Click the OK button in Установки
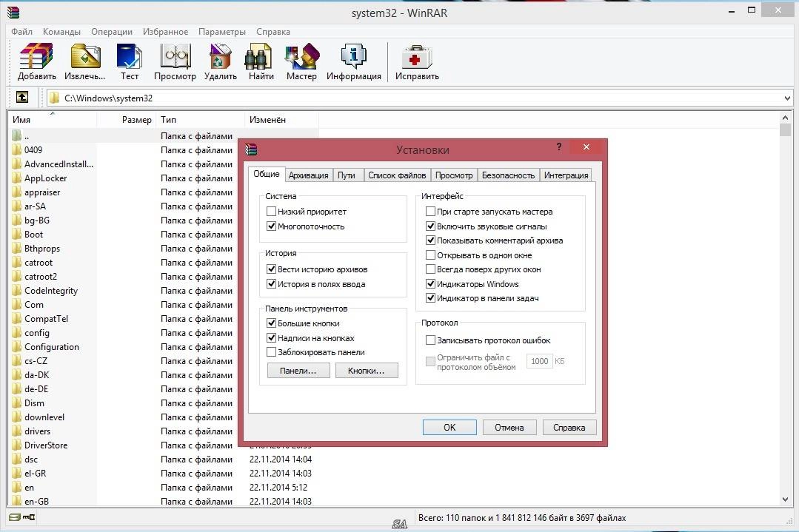The height and width of the screenshot is (532, 799). pos(449,427)
